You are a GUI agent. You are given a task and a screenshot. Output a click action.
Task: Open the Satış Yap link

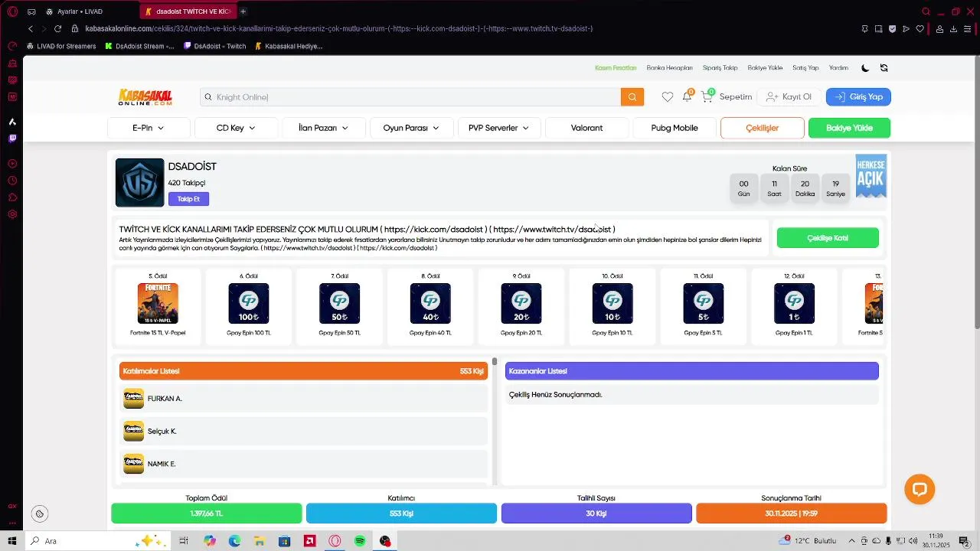(x=805, y=68)
